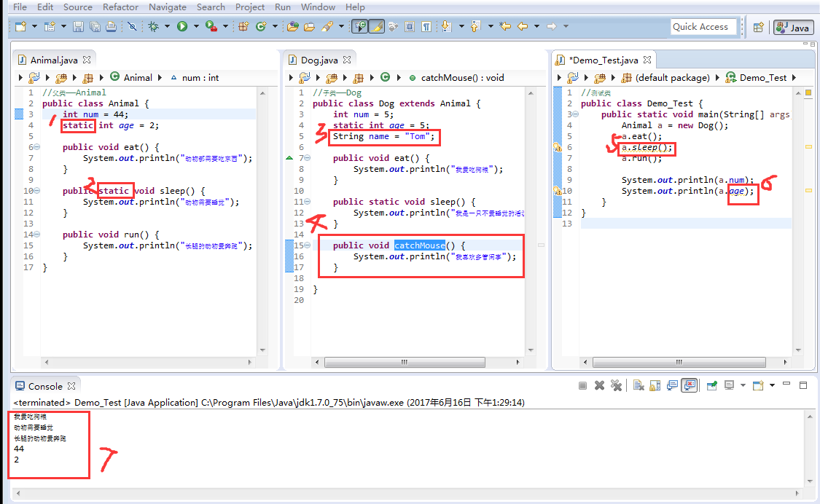
Task: Open the Window menu
Action: pyautogui.click(x=318, y=7)
